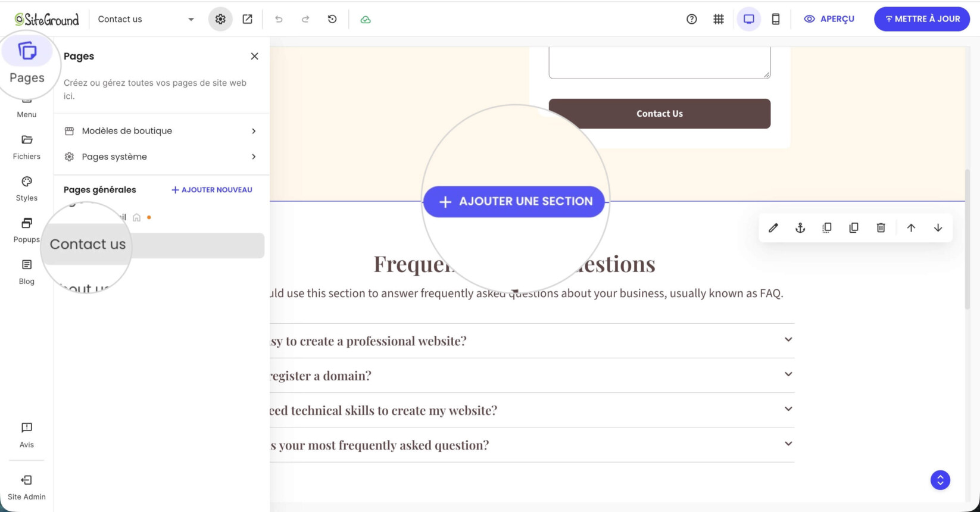980x512 pixels.
Task: Open the help question mark icon
Action: tap(691, 19)
